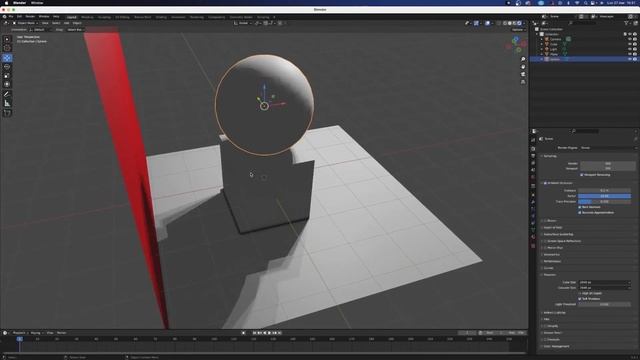The width and height of the screenshot is (640, 360).
Task: Activate the Rotate tool
Action: [x=7, y=67]
